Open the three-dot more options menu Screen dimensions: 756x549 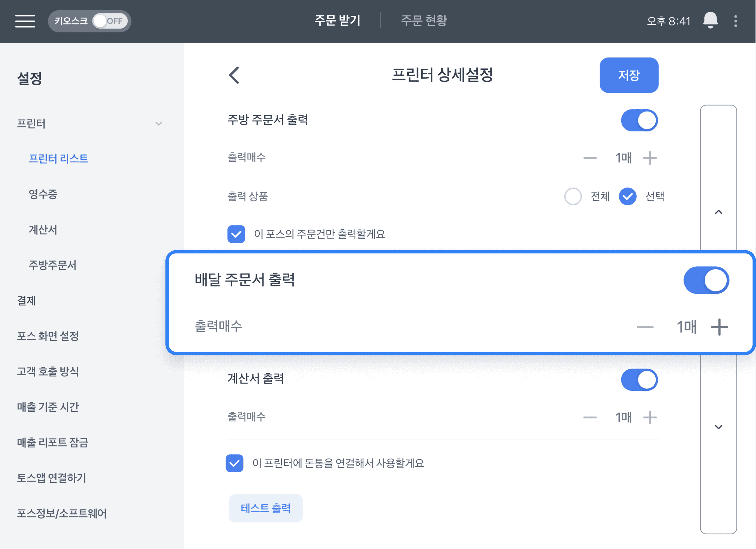(735, 21)
